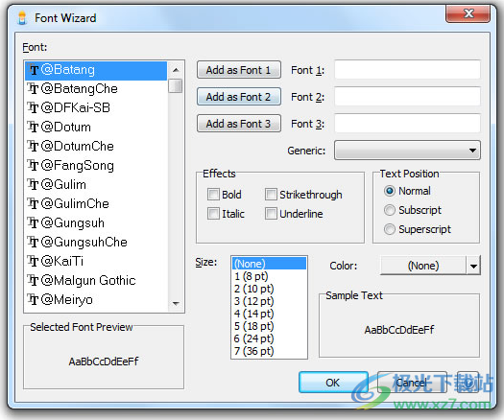Click the Font 3 input field
Screen dimensions: 504x420
pos(407,124)
